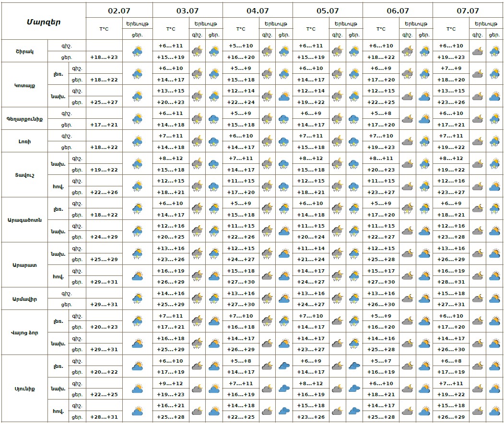Click the Վայոց ձոր region label

[24, 332]
